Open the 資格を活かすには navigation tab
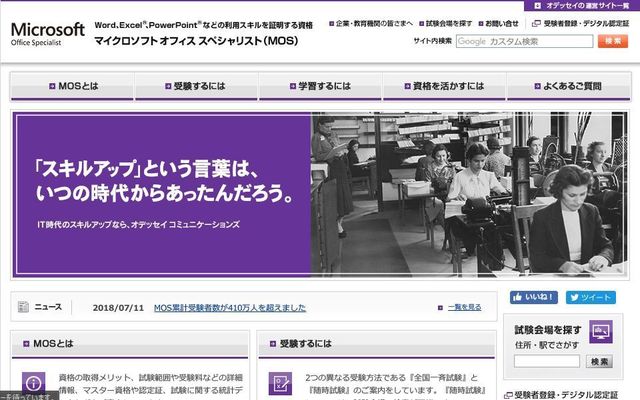The image size is (640, 400). coord(444,86)
